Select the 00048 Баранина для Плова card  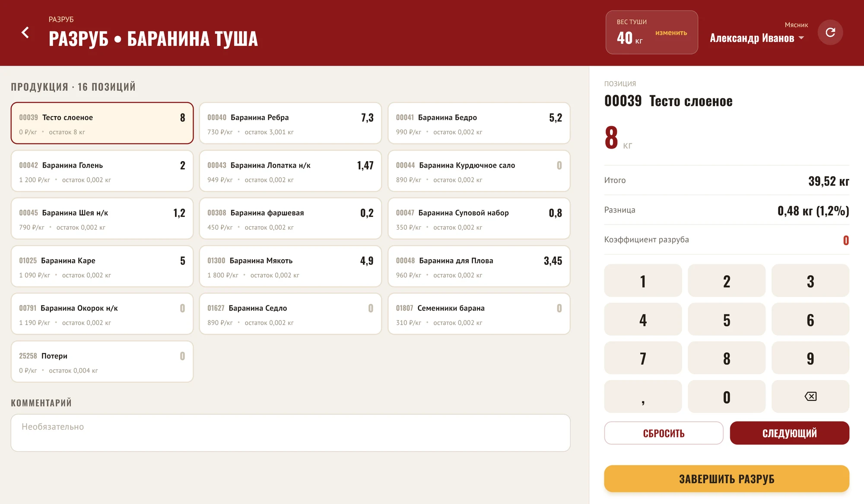[x=479, y=266]
